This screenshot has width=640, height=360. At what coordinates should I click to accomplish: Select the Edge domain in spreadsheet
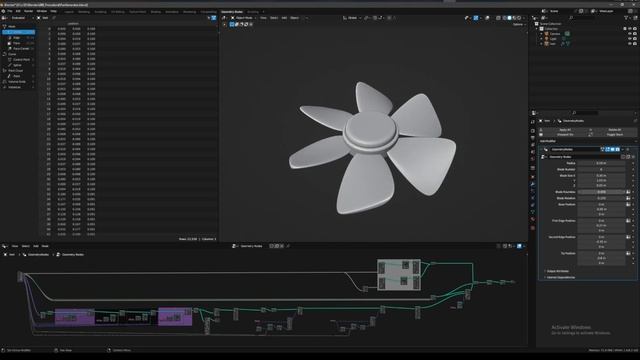16,38
